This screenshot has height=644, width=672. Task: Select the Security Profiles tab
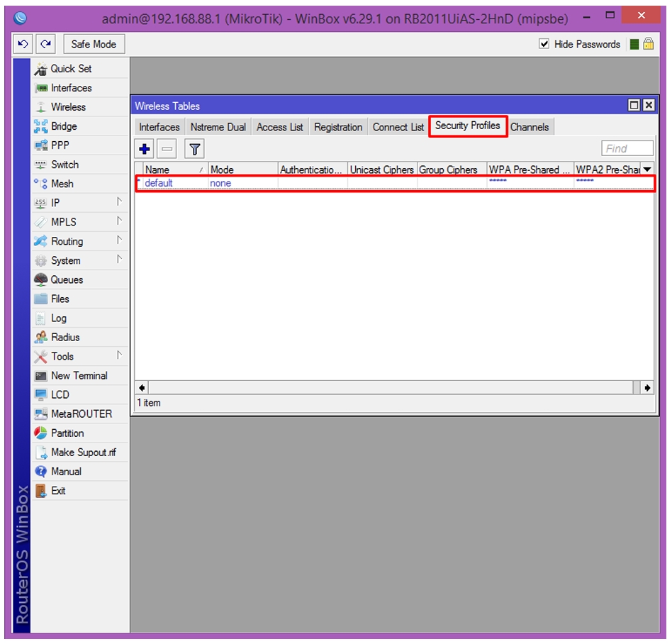click(468, 126)
